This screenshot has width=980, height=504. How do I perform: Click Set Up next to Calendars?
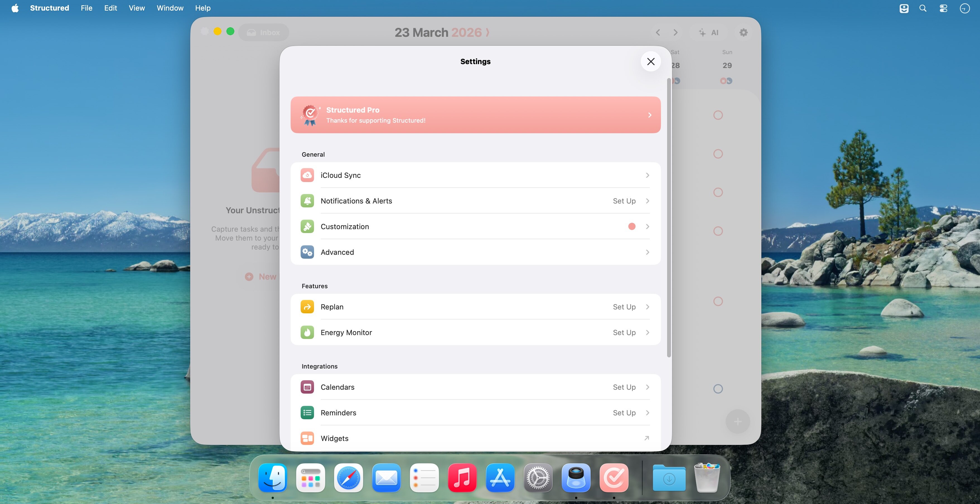point(624,387)
